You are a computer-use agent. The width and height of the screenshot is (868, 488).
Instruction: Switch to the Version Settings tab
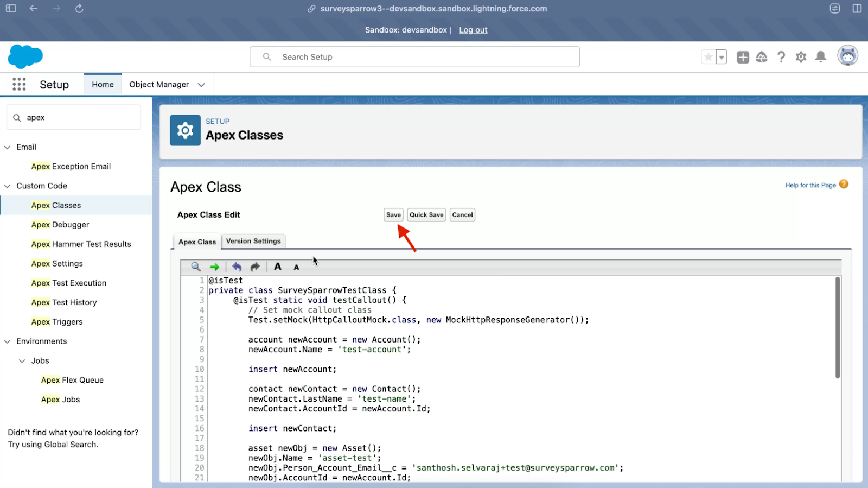253,241
